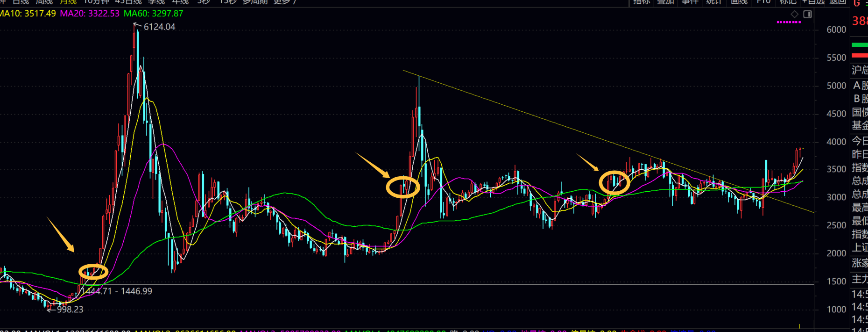This screenshot has width=868, height=332.
Task: Toggle the side panel layout icon
Action: click(807, 14)
